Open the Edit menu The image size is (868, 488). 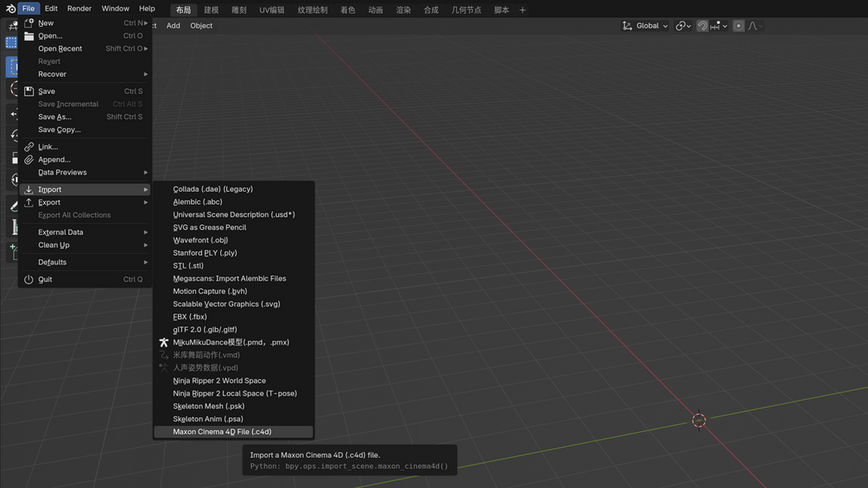pyautogui.click(x=51, y=9)
